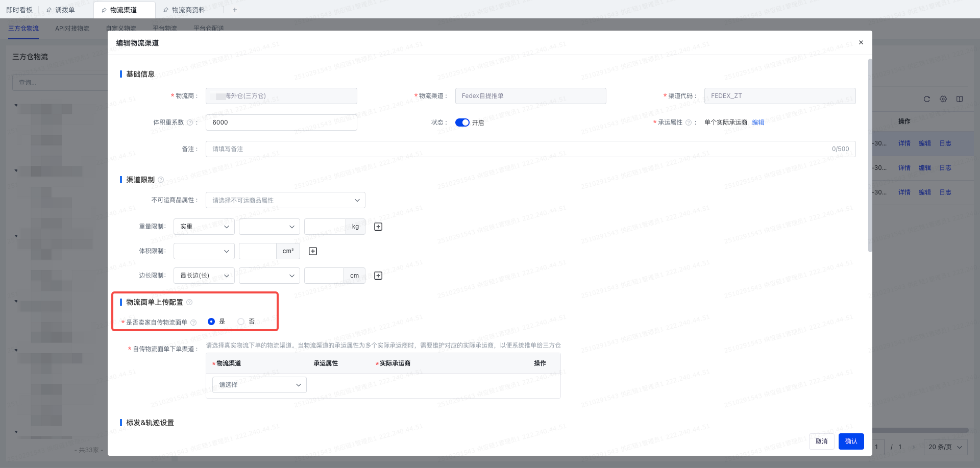Select the 否 radio for 是否卖家自传物流面单
Viewport: 980px width, 468px height.
241,322
